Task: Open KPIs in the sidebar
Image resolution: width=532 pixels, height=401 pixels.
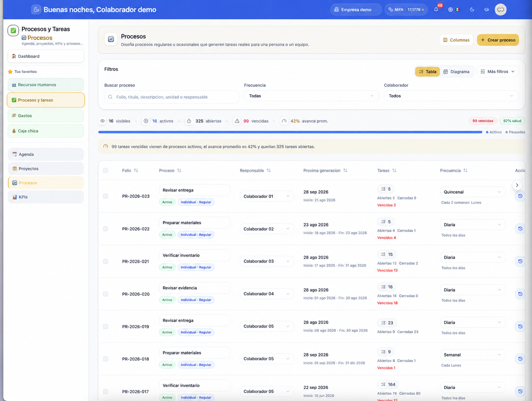Action: coord(46,197)
